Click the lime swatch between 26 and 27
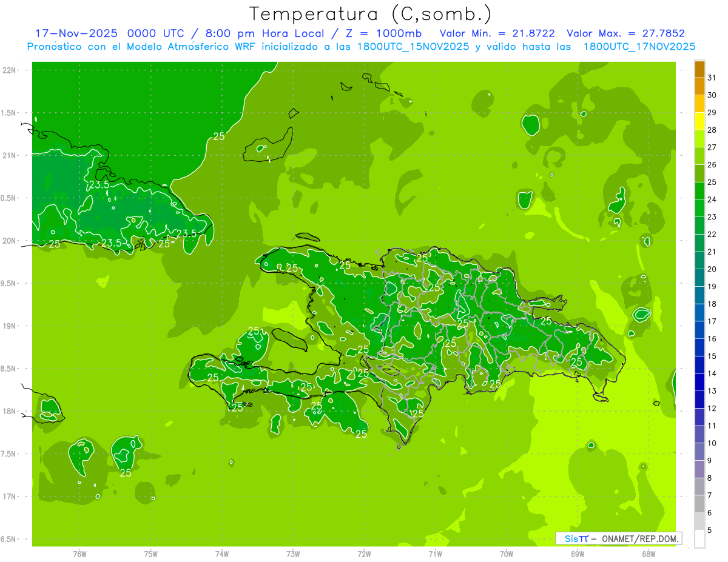The width and height of the screenshot is (728, 562). point(699,156)
